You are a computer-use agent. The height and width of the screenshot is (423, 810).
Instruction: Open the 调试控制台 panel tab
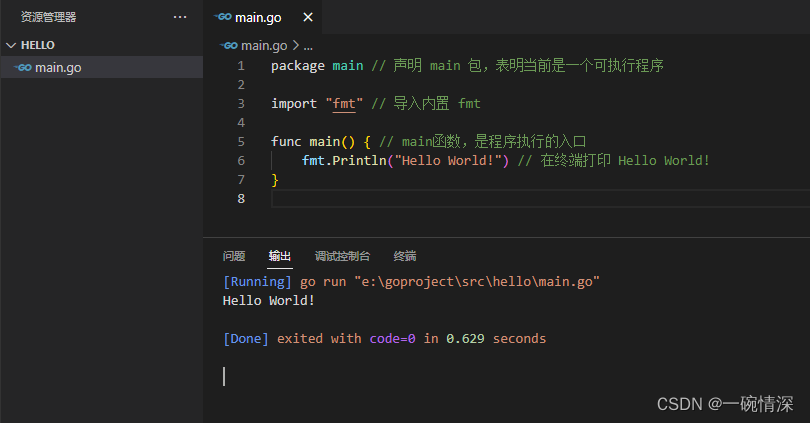[x=342, y=256]
